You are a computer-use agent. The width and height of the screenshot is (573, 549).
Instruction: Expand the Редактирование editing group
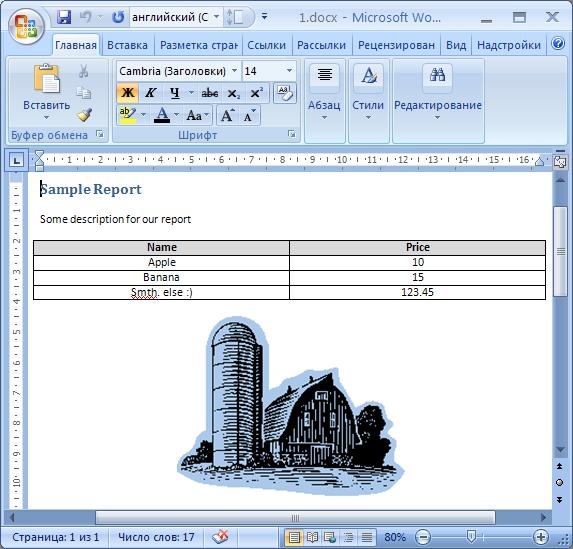[x=438, y=101]
